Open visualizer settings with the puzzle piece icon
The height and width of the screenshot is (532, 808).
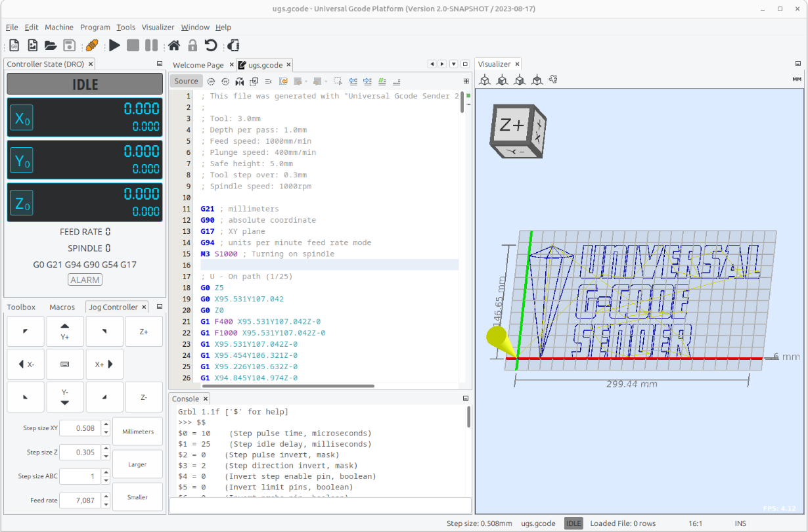click(553, 79)
